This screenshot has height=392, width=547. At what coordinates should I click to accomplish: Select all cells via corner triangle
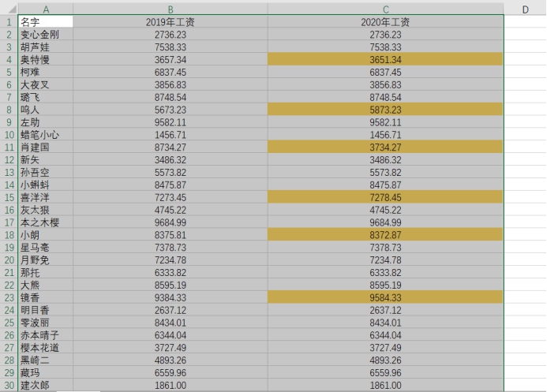click(x=9, y=9)
